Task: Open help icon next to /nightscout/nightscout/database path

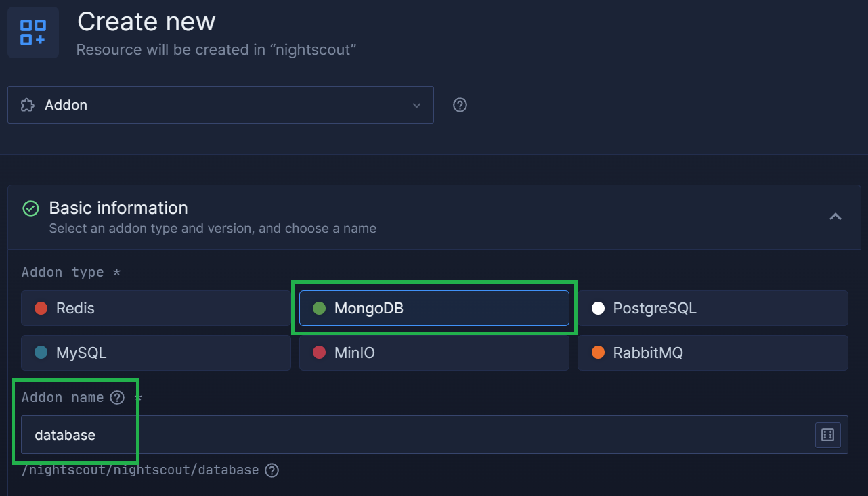Action: tap(272, 470)
